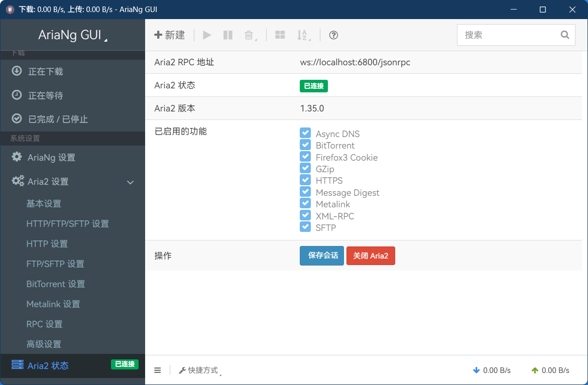Open the A-Z sort order icon
Image resolution: width=588 pixels, height=385 pixels.
click(x=302, y=35)
